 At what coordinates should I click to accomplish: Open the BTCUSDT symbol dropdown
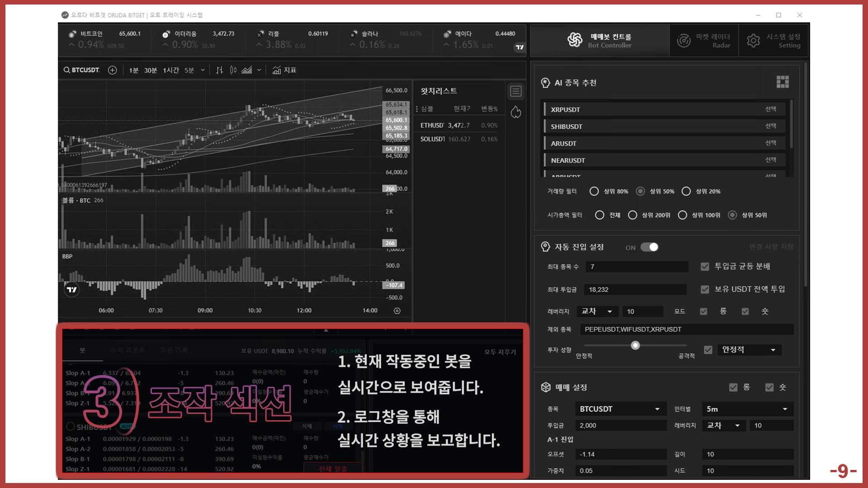click(620, 409)
